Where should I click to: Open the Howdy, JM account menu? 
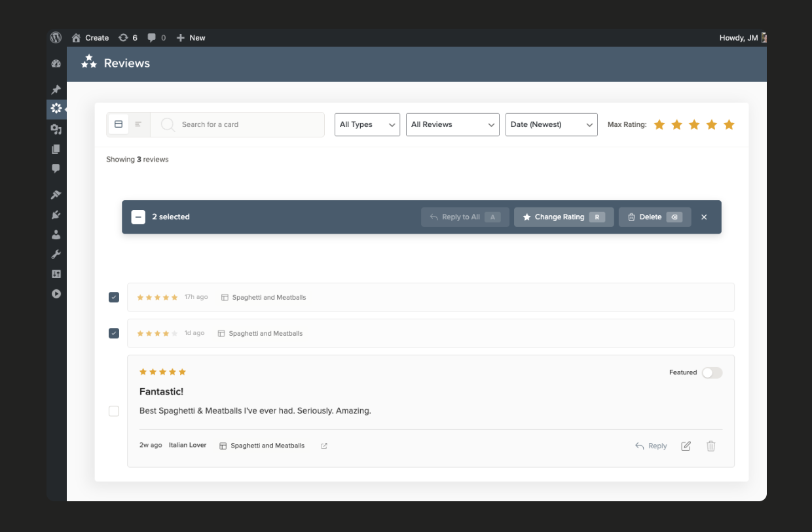739,37
